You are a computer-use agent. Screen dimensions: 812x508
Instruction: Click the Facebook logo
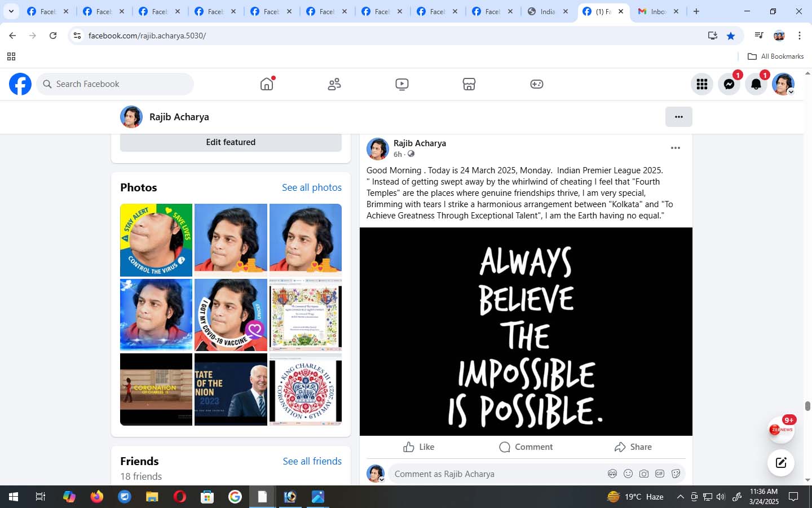tap(20, 84)
